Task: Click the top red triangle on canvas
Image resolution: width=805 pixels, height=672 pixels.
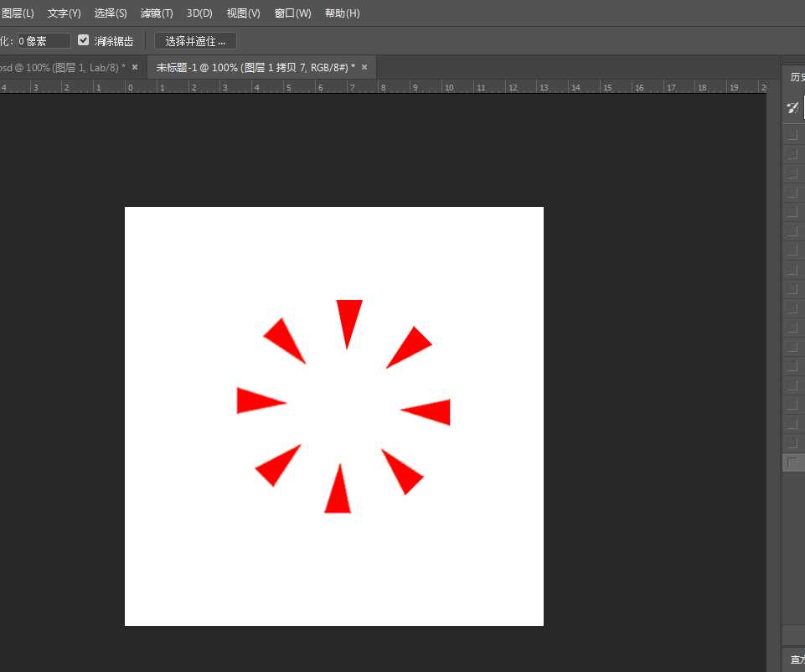Action: point(348,318)
